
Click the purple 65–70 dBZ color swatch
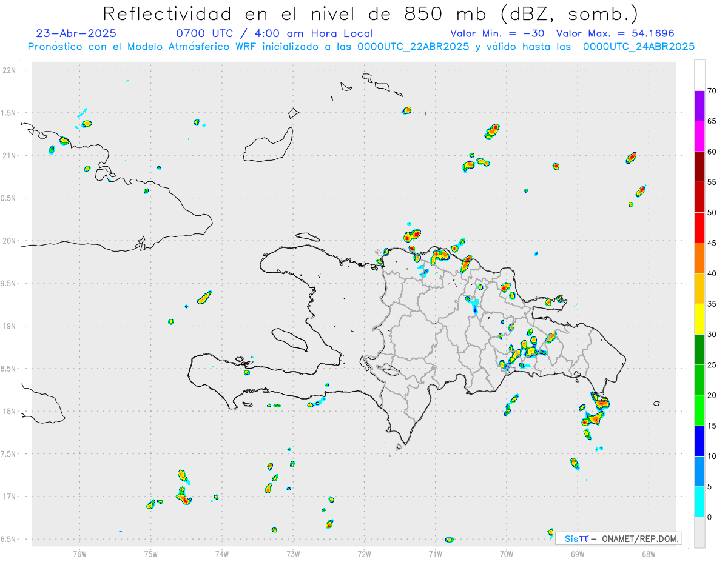699,105
